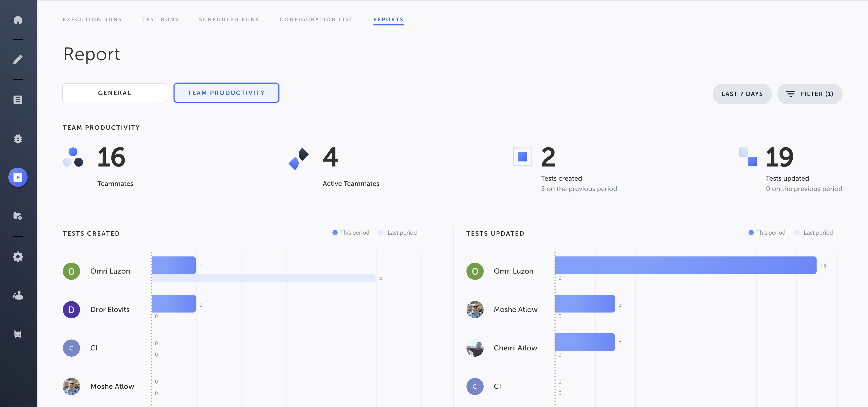Open the team users icon in sidebar

tap(18, 295)
